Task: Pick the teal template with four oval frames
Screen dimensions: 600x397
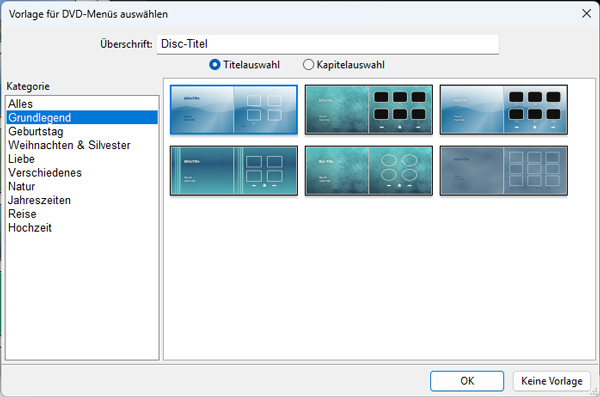Action: 369,171
